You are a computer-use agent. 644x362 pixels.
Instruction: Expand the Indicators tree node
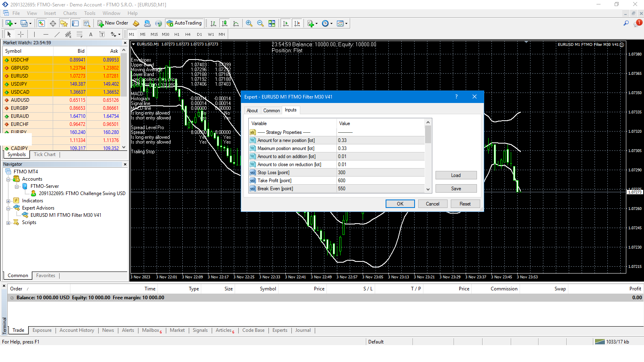tap(8, 201)
